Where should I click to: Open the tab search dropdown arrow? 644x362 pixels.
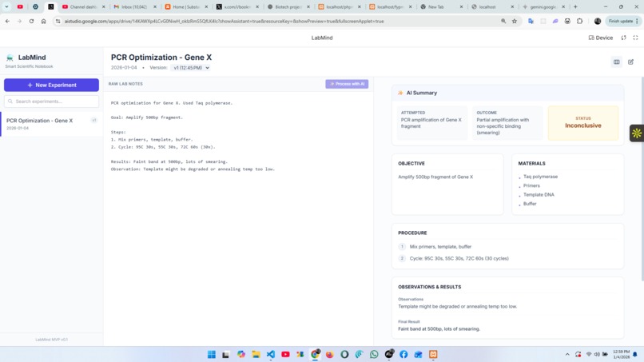(x=6, y=7)
